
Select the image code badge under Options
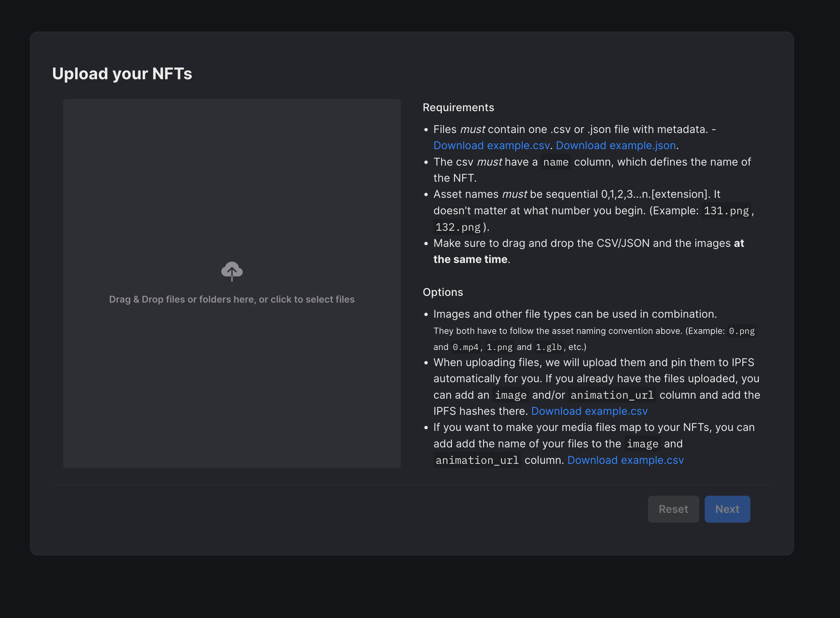click(511, 395)
